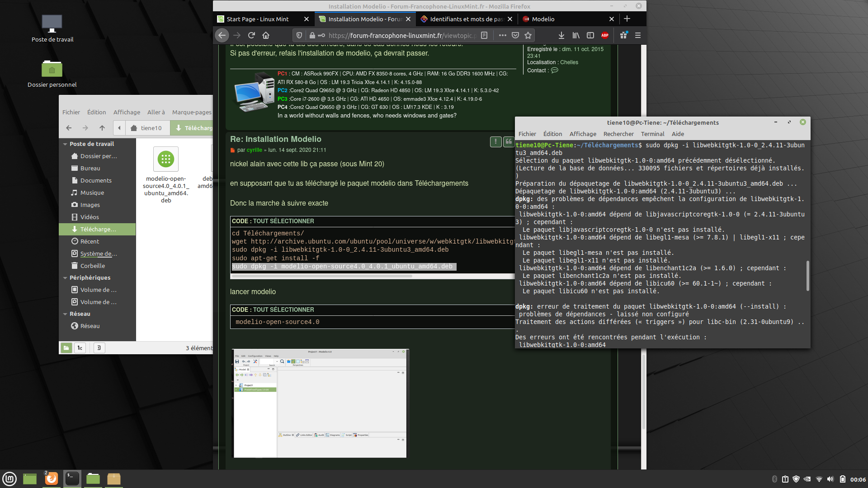Open Fichier menu in file manager
868x488 pixels.
71,112
